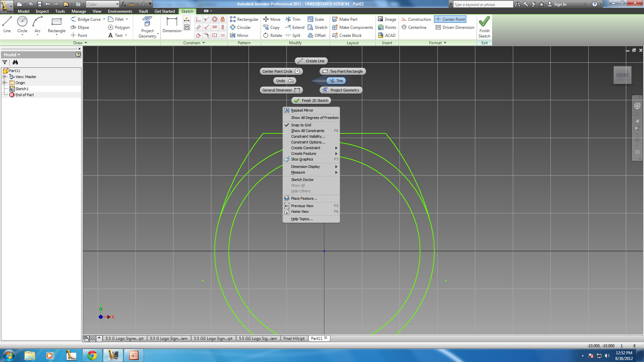Apply the Parallel constraint icon
This screenshot has height=362, width=644.
(x=199, y=27)
